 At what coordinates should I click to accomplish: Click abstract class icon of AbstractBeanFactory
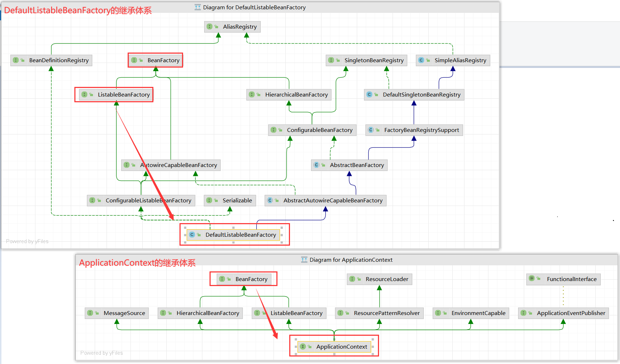(x=316, y=165)
